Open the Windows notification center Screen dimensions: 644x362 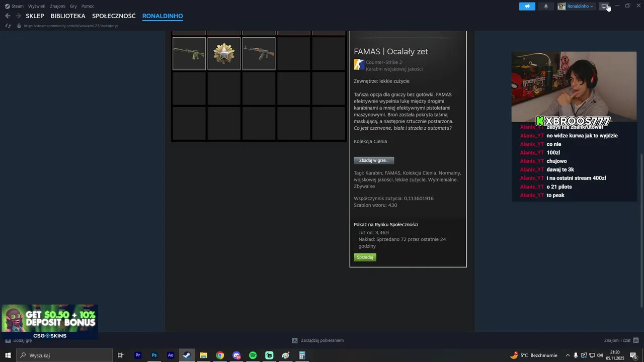(x=634, y=355)
